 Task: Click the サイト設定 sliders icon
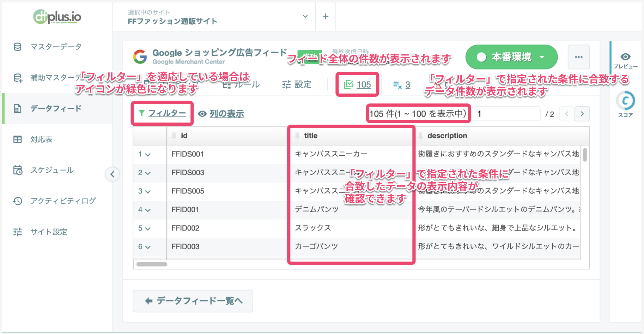pyautogui.click(x=17, y=232)
